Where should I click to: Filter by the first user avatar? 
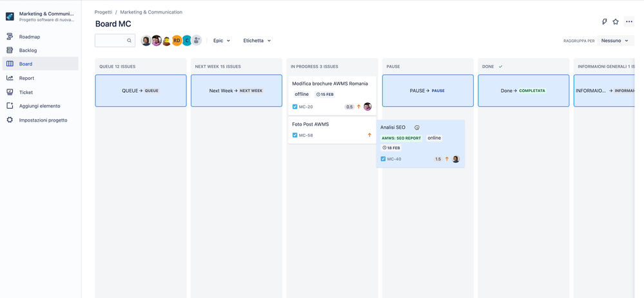[146, 41]
